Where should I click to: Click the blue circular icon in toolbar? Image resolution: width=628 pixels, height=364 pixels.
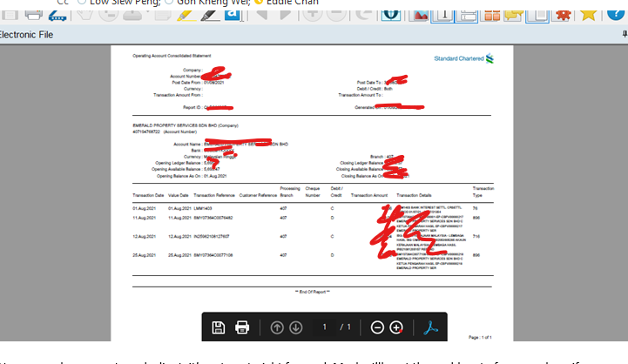coord(391,15)
